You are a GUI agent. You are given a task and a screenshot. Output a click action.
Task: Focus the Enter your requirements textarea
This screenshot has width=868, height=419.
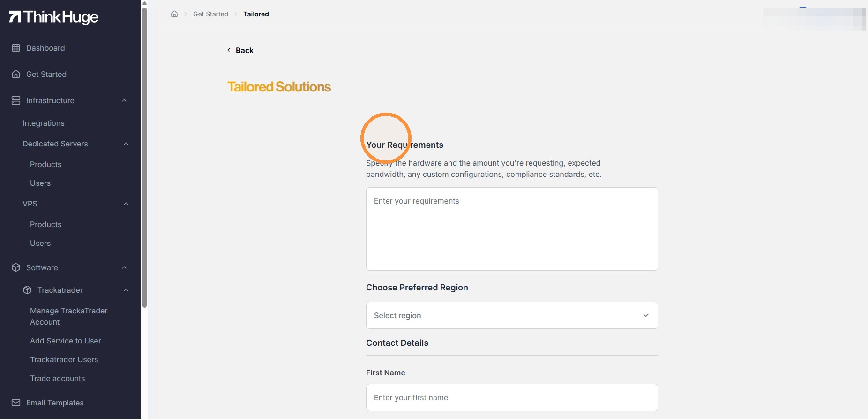(x=512, y=229)
